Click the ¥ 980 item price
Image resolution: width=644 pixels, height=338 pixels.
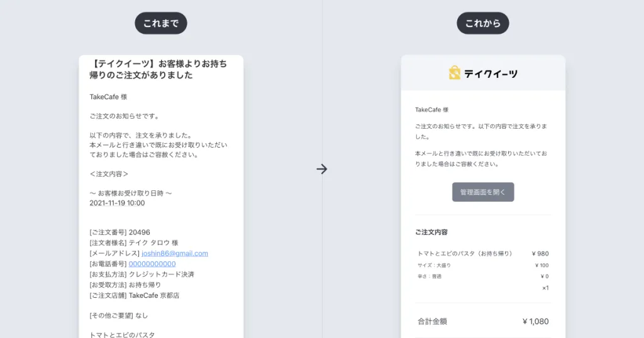click(x=540, y=254)
